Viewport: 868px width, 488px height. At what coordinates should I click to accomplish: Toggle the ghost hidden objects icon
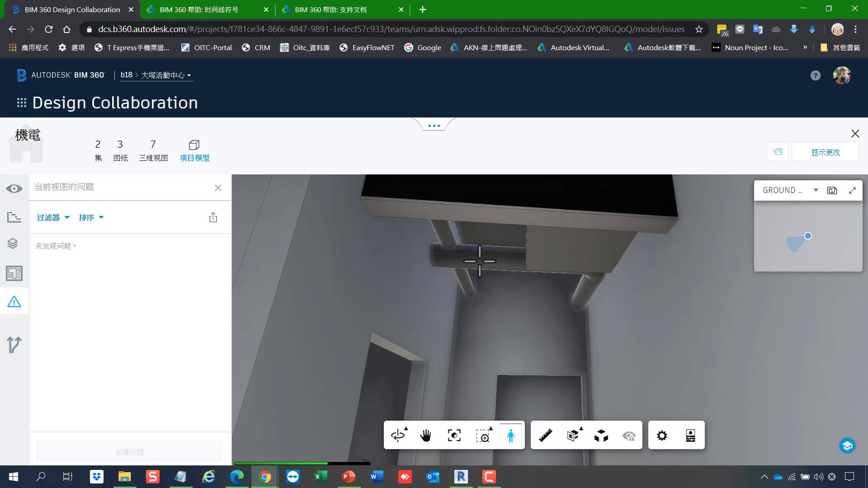629,436
